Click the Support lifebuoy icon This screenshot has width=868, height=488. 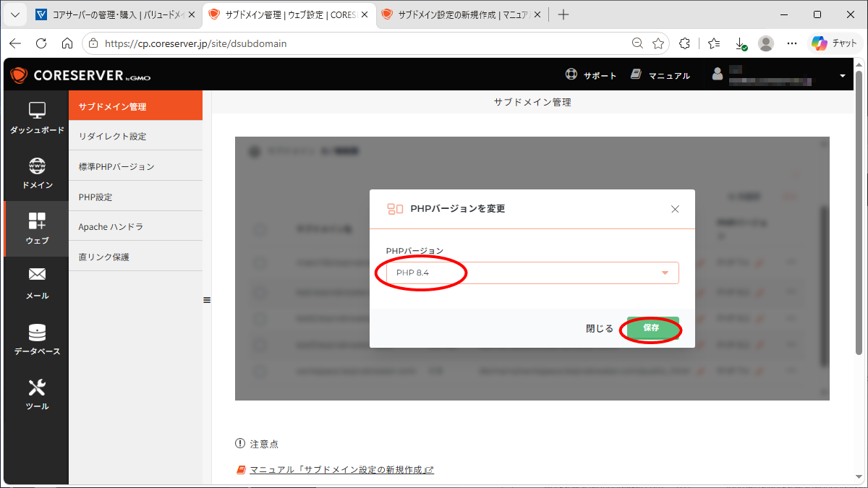(x=571, y=74)
